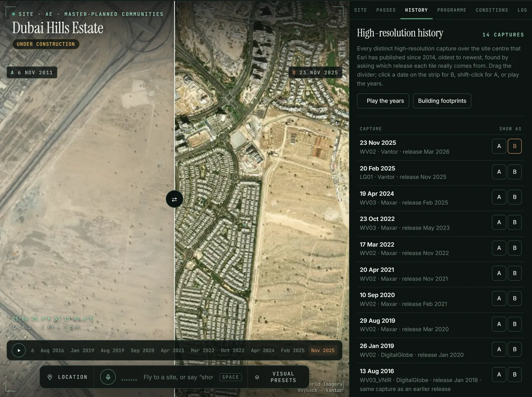Click the Visual Presets layers icon

257,377
